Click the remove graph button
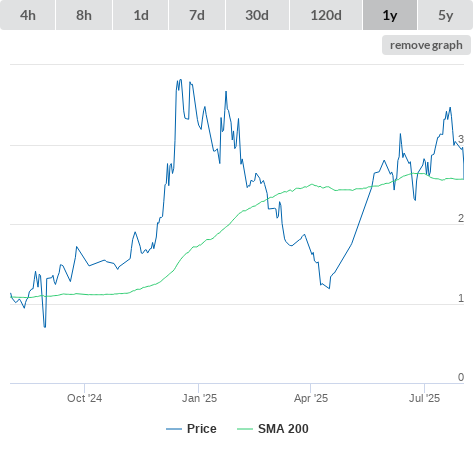Screen dimensions: 474x455 (x=426, y=45)
